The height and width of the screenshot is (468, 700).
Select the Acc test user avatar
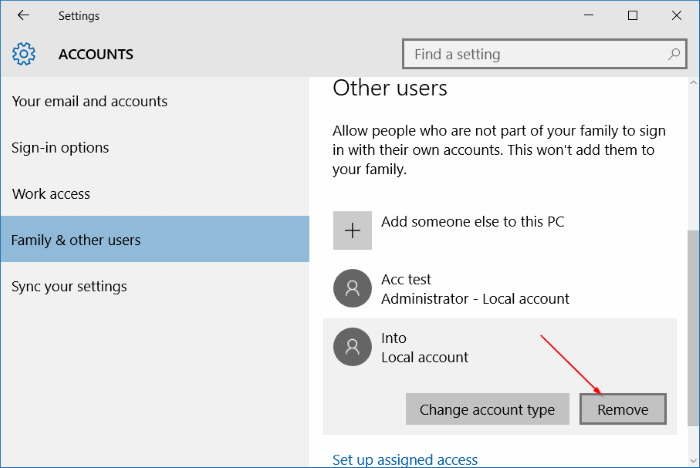point(352,289)
